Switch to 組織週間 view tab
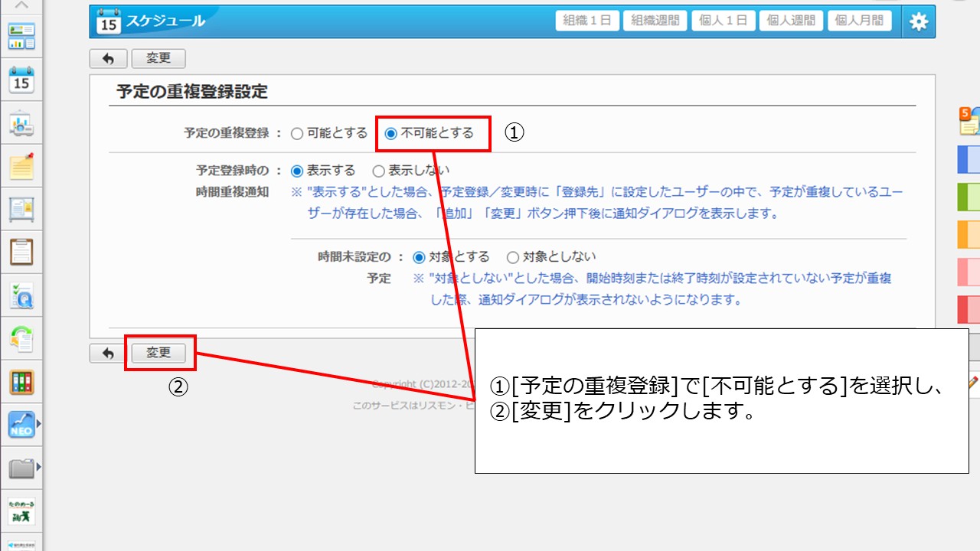Screen dimensions: 980x551 tap(655, 21)
